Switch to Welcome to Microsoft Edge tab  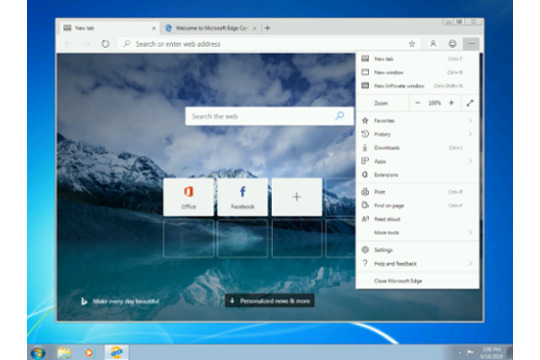[211, 28]
